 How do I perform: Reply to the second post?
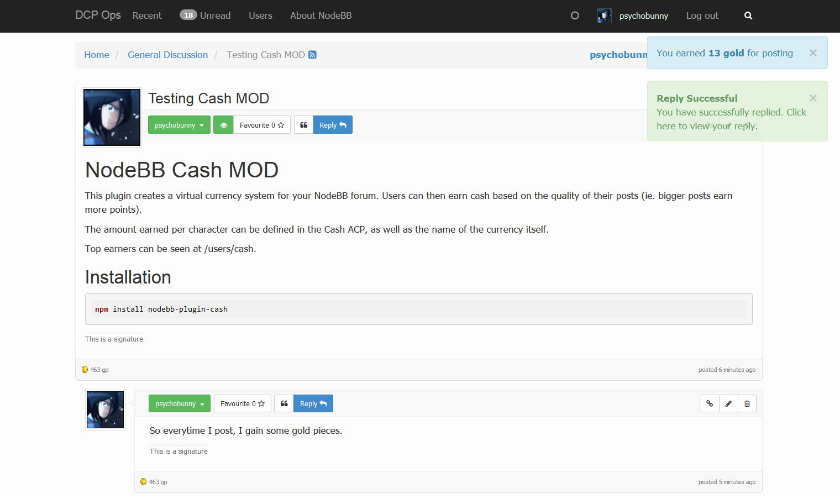313,403
